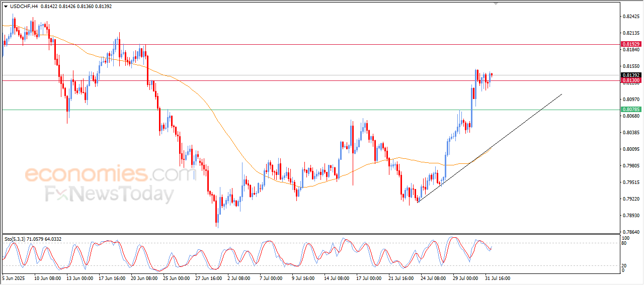Click the 0.79515 price axis label

pos(631,182)
